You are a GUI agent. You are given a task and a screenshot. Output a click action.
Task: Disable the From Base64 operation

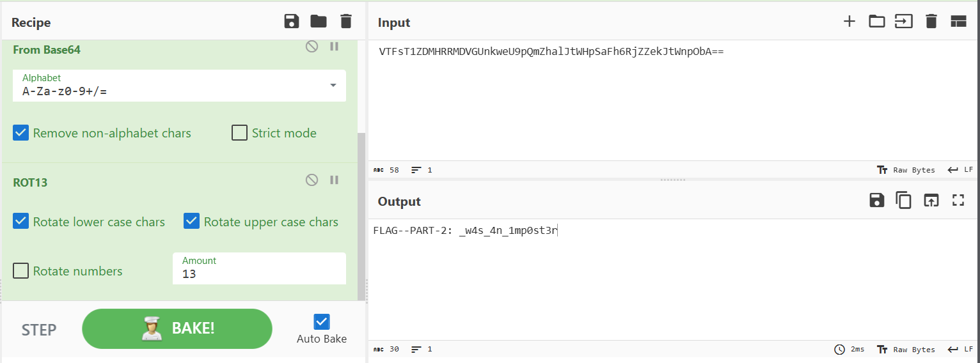click(312, 47)
